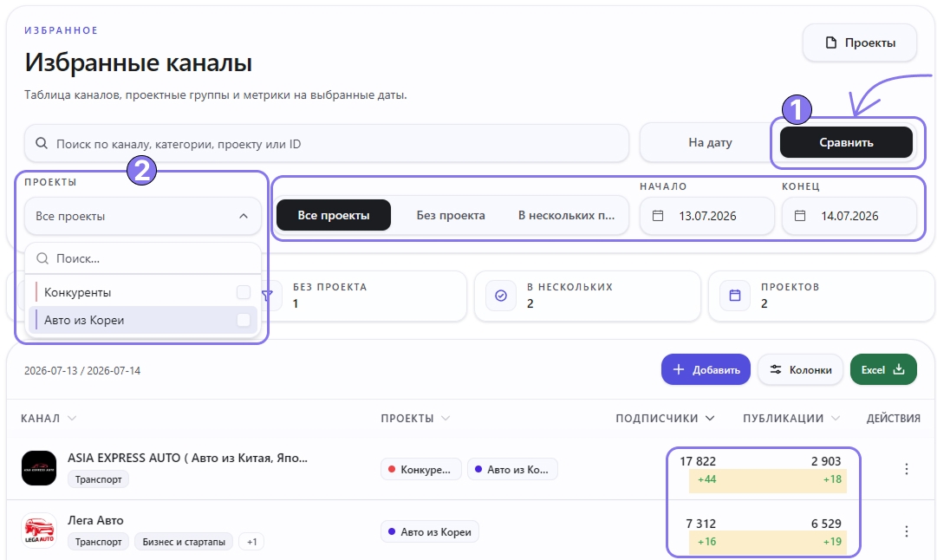The height and width of the screenshot is (560, 937).
Task: Click the Добавить button
Action: click(x=706, y=369)
